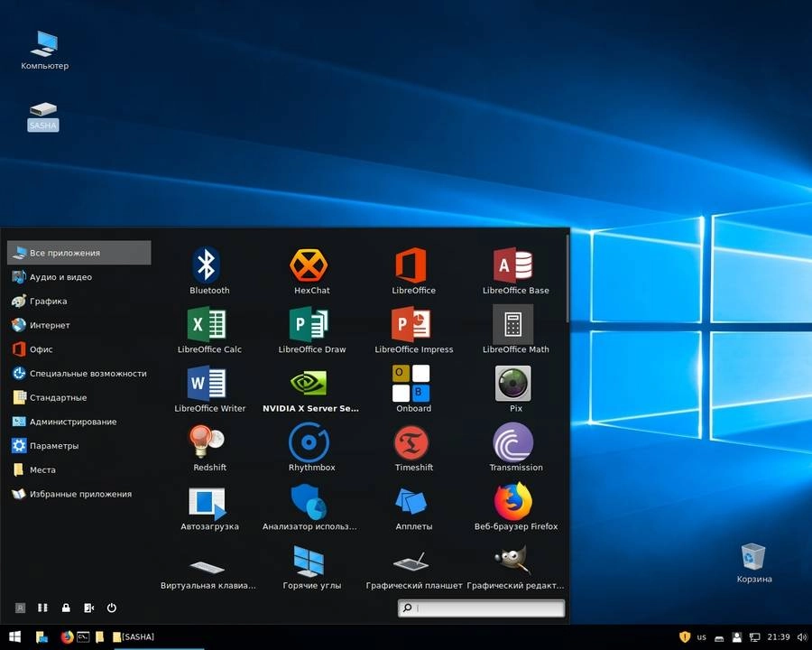Click the user avatar in menu footer

[20, 608]
